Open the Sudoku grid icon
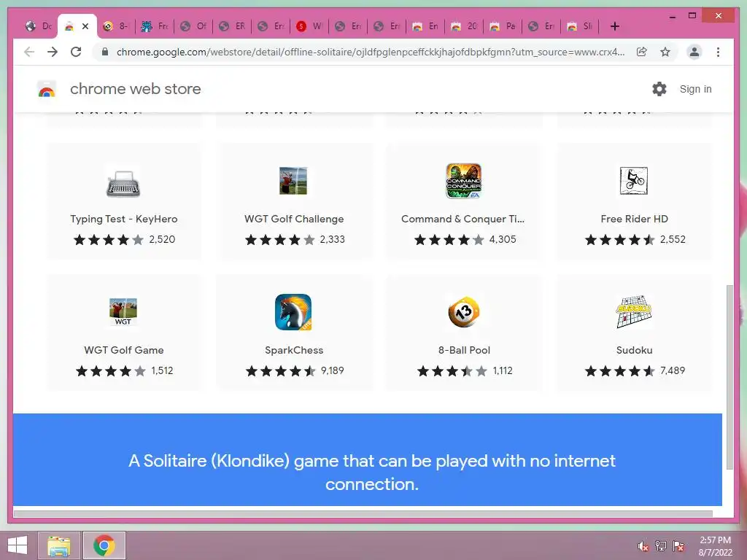Viewport: 747px width, 560px height. [x=634, y=312]
